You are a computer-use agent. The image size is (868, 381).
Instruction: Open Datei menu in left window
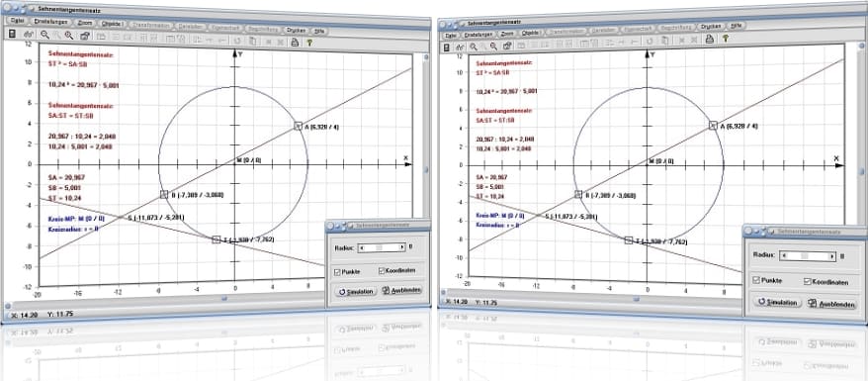18,21
